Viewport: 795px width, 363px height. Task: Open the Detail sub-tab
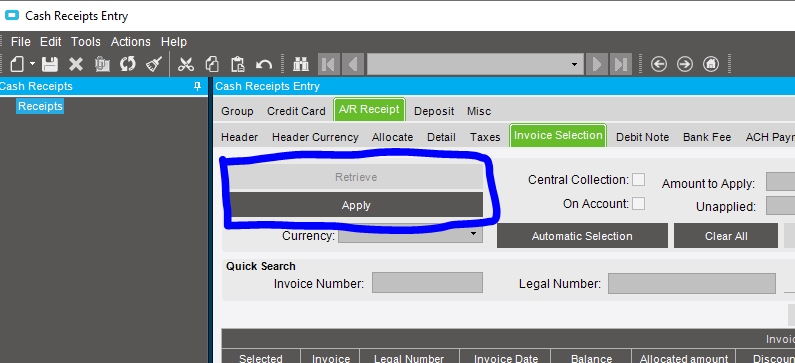pos(441,137)
